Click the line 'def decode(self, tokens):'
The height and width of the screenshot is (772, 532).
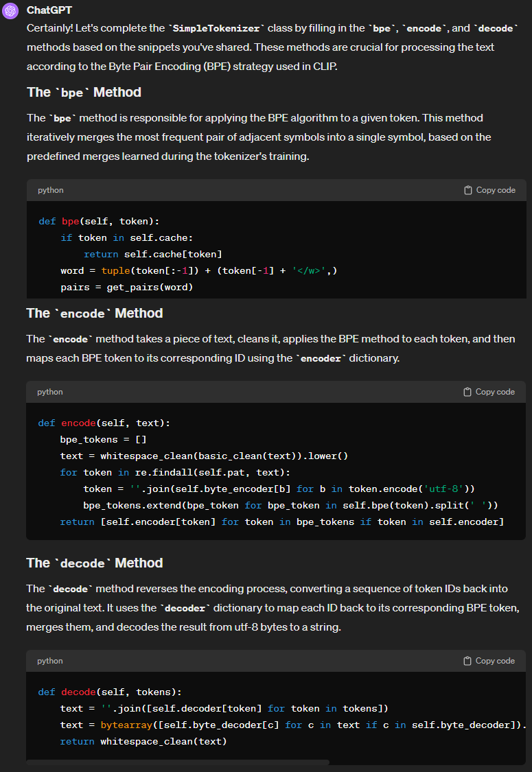[110, 692]
